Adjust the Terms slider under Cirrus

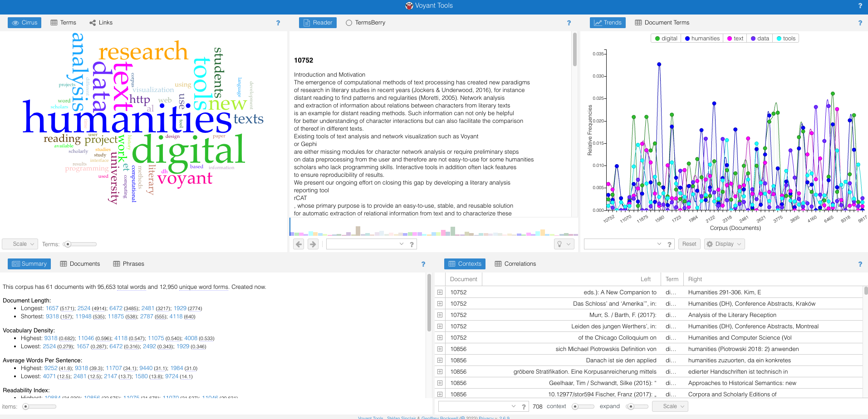point(68,244)
